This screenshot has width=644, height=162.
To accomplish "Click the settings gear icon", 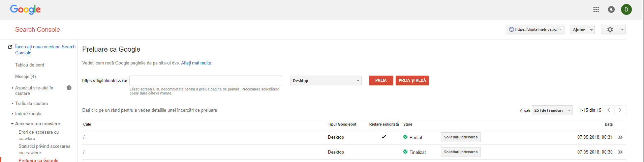I will coord(610,30).
